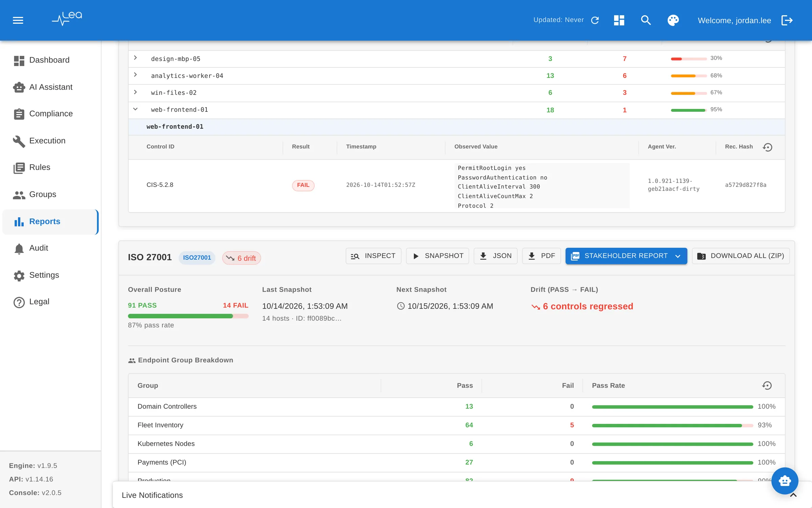
Task: Click the Observed Value column header
Action: click(x=476, y=147)
